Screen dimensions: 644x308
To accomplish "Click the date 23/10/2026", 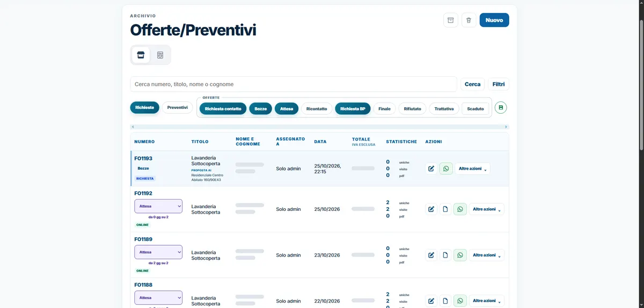I will 327,255.
